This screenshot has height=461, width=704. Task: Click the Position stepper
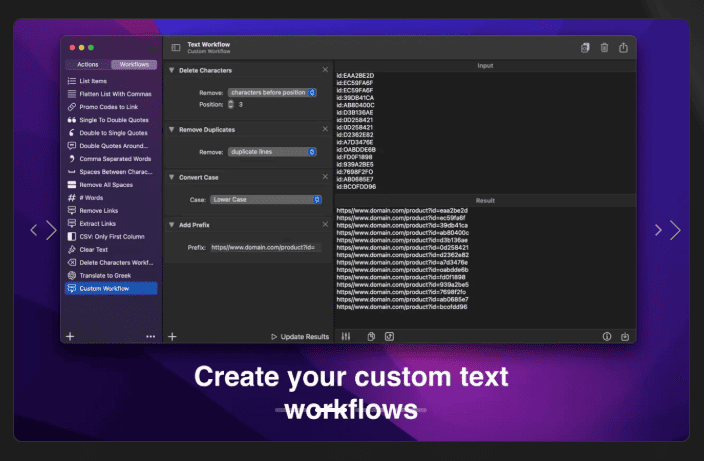pyautogui.click(x=231, y=105)
